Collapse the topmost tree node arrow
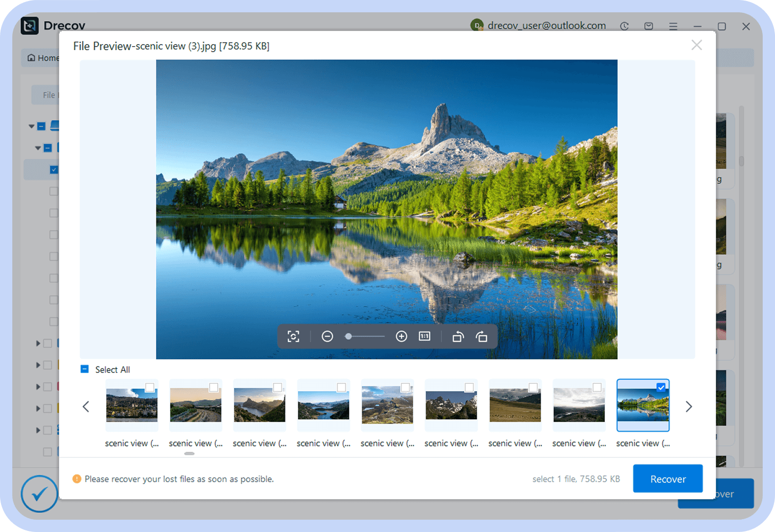The height and width of the screenshot is (532, 775). click(x=32, y=126)
